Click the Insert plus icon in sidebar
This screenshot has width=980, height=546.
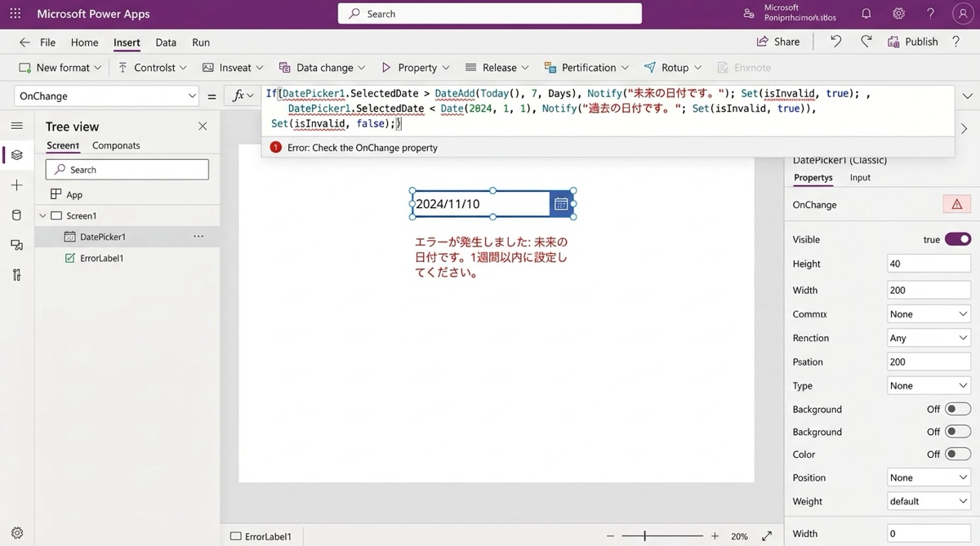pyautogui.click(x=16, y=185)
